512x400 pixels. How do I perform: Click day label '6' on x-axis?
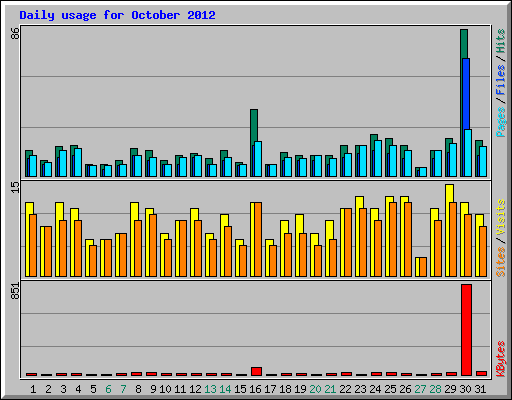tap(108, 389)
